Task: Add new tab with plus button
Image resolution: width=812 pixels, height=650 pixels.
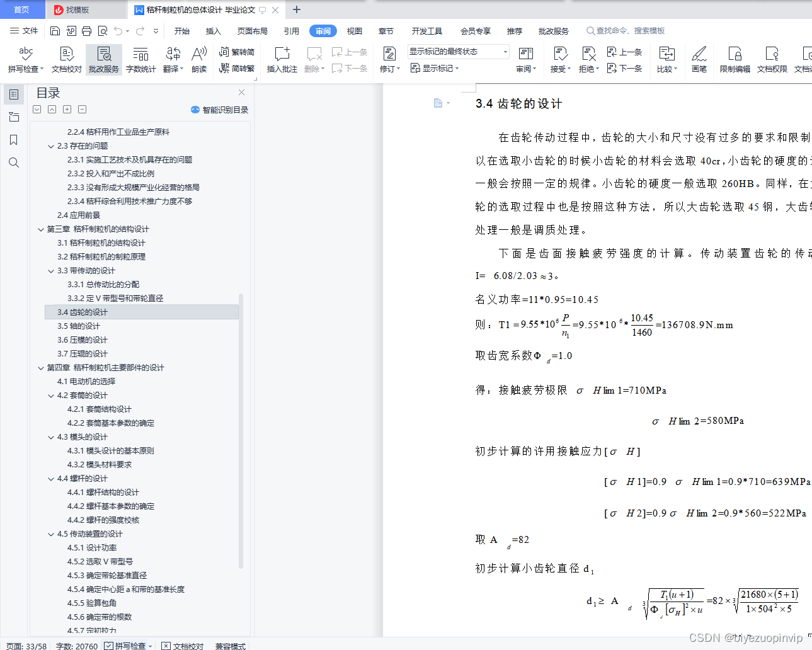Action: [x=297, y=9]
